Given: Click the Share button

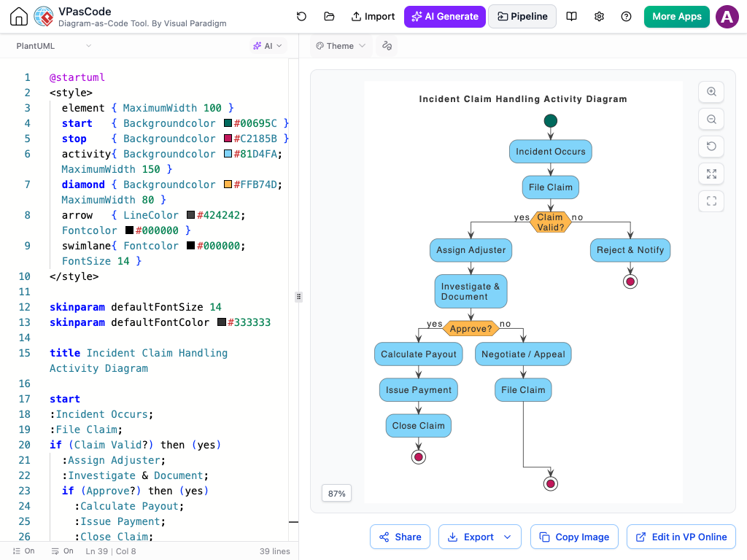Looking at the screenshot, I should coord(400,537).
